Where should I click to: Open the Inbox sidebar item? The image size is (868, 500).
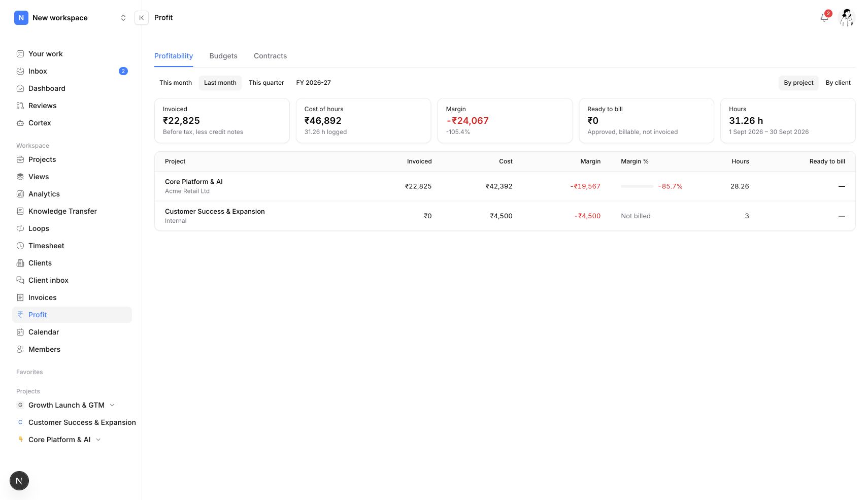pos(72,71)
